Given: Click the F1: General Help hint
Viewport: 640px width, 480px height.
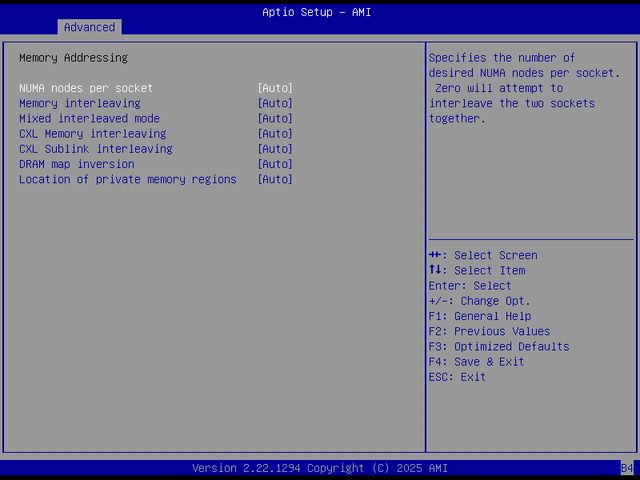Looking at the screenshot, I should coord(480,316).
